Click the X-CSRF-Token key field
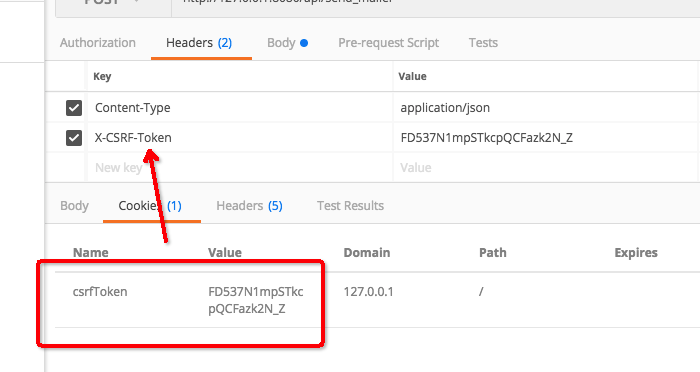This screenshot has width=700, height=372. 240,138
